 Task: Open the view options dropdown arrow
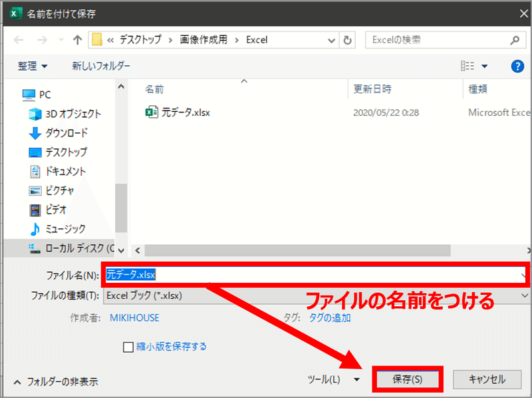485,66
